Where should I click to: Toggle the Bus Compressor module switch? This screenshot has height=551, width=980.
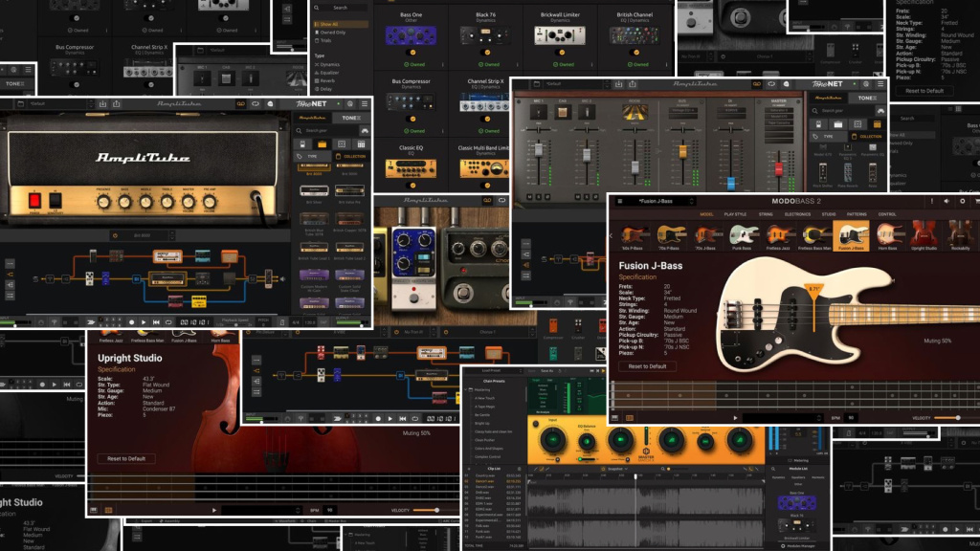pos(411,119)
